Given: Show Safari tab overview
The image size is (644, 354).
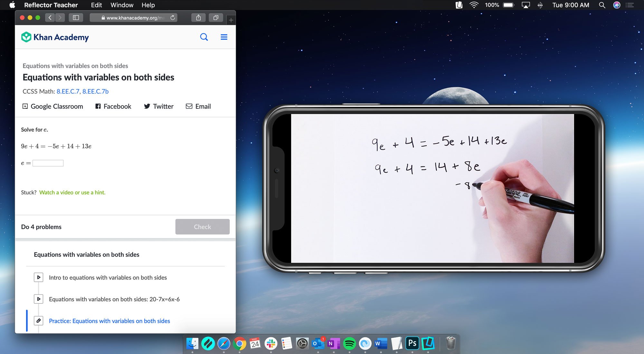Looking at the screenshot, I should tap(216, 18).
